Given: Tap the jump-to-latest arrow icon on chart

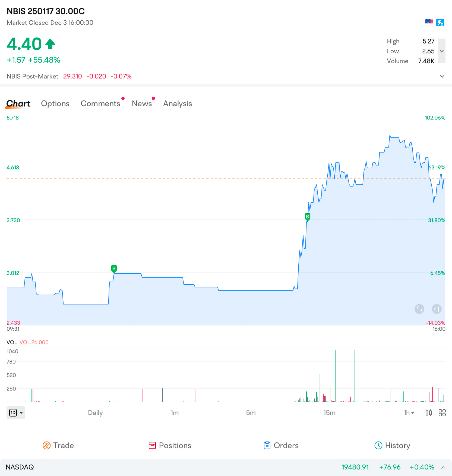Looking at the screenshot, I should pos(437,309).
